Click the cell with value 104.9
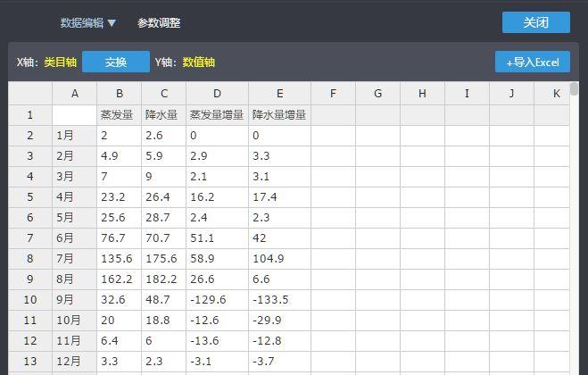Image resolution: width=588 pixels, height=375 pixels. pyautogui.click(x=280, y=259)
